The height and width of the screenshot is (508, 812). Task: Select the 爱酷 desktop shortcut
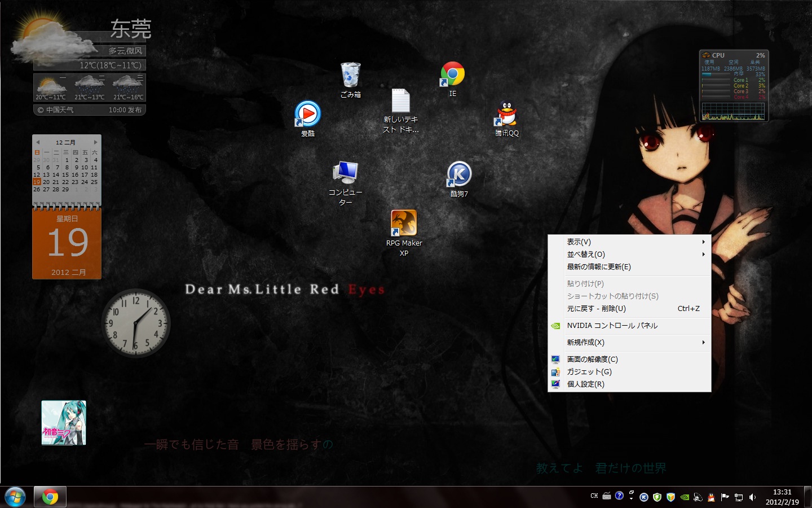pyautogui.click(x=308, y=119)
